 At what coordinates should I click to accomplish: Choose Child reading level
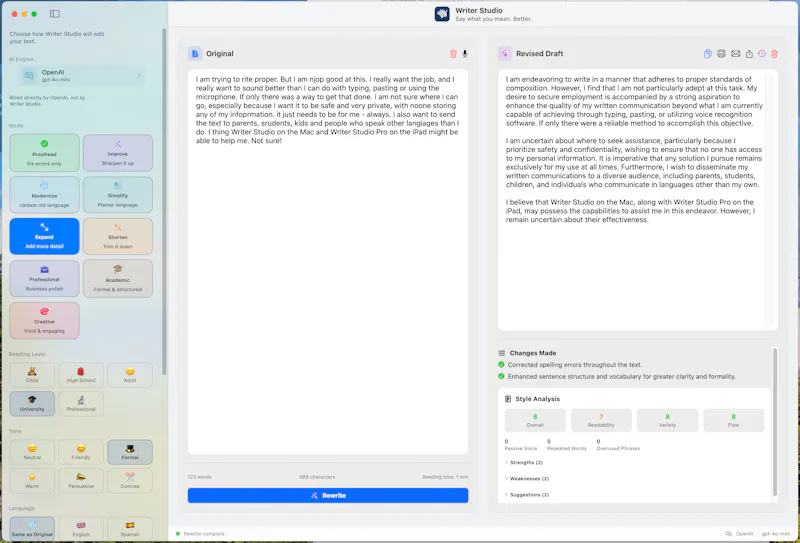(x=32, y=375)
